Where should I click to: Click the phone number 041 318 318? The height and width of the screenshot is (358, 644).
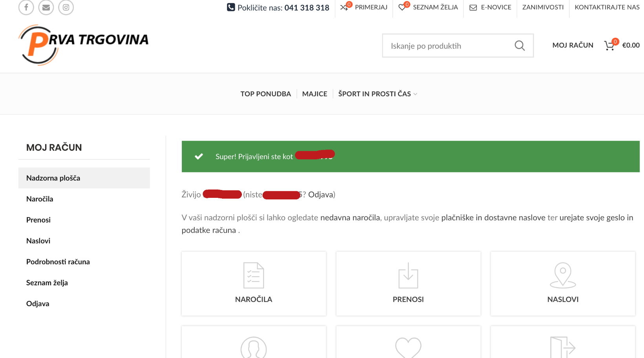(307, 7)
